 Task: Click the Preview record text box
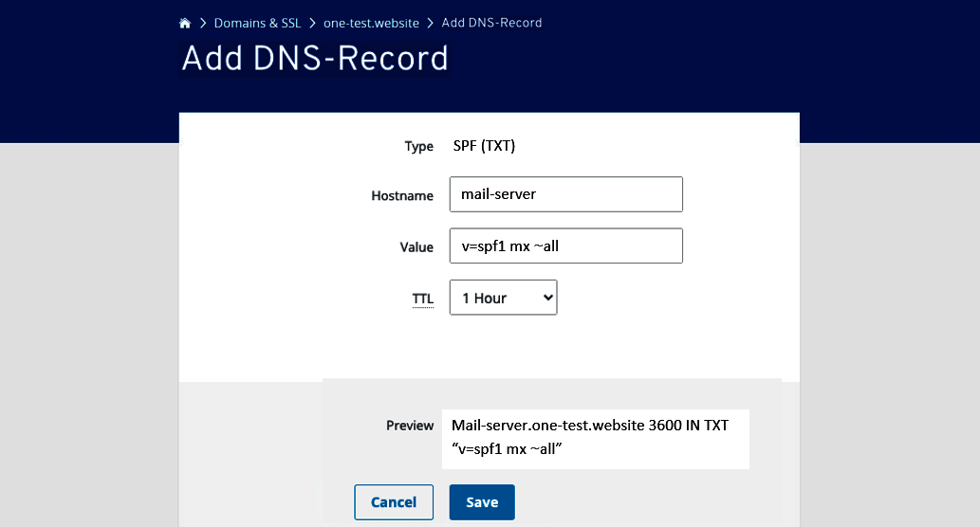coord(595,438)
